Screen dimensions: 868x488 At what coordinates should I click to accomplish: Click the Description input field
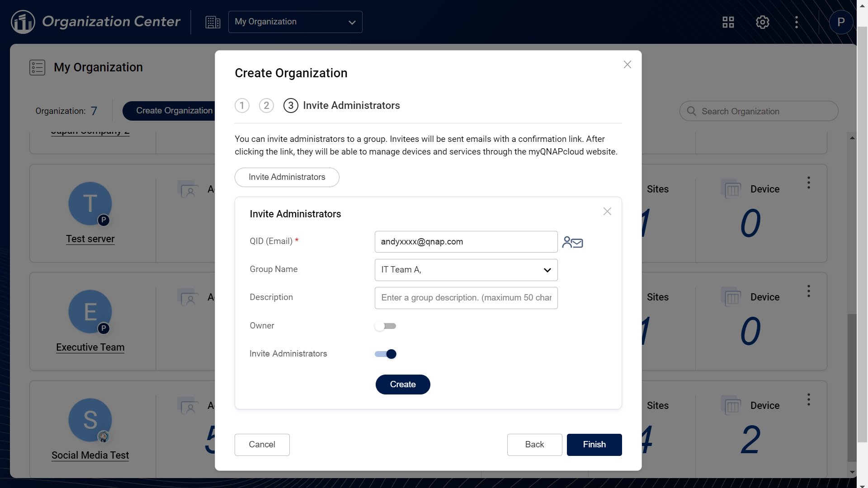(466, 298)
